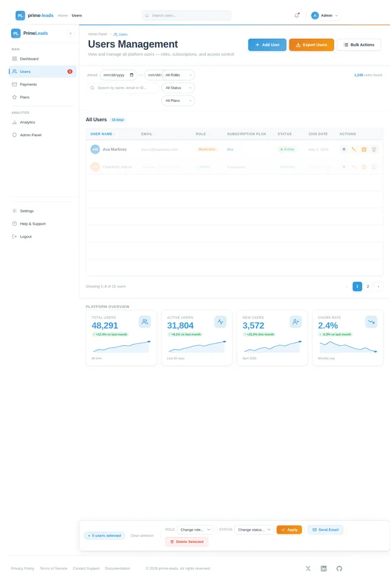Expand the All Roles filter dropdown
390x588 pixels.
[178, 75]
